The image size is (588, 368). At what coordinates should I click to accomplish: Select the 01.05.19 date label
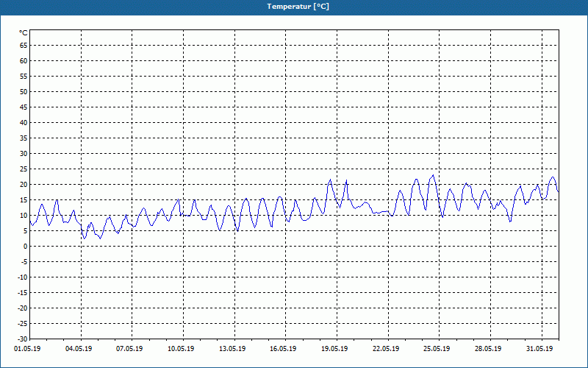(27, 349)
